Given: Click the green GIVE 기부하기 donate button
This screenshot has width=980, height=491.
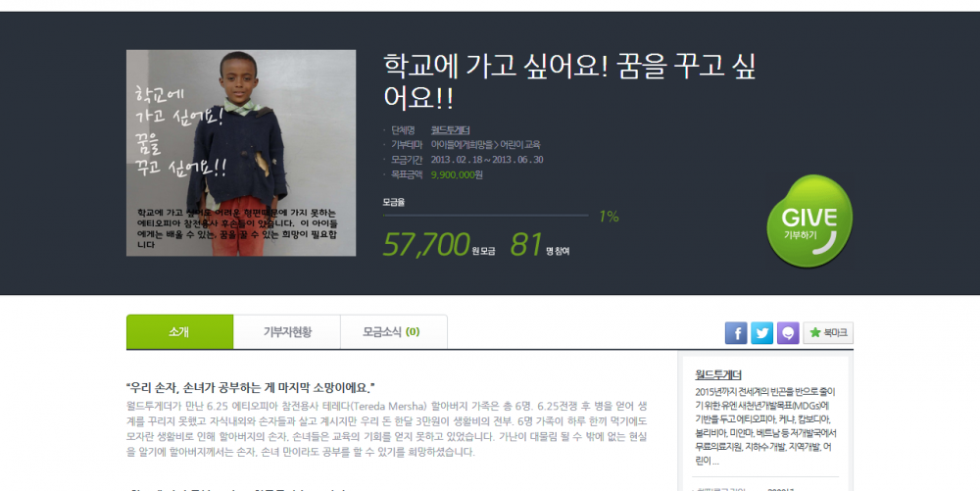Looking at the screenshot, I should pos(809,221).
